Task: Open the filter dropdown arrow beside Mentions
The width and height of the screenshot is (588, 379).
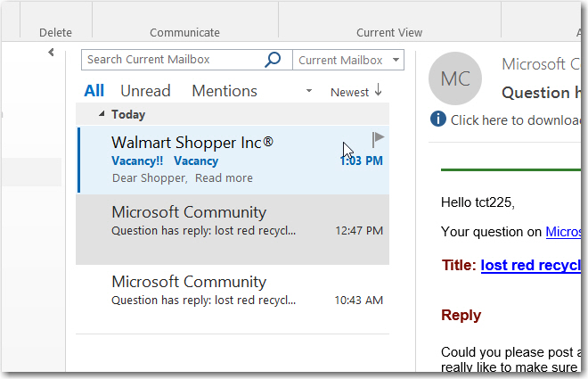Action: pos(309,91)
